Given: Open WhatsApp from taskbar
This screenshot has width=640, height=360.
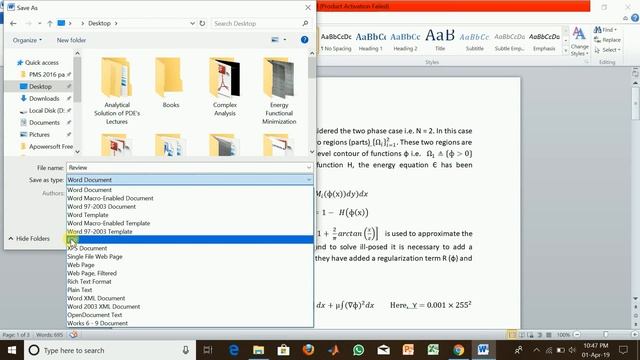Looking at the screenshot, I should point(358,350).
